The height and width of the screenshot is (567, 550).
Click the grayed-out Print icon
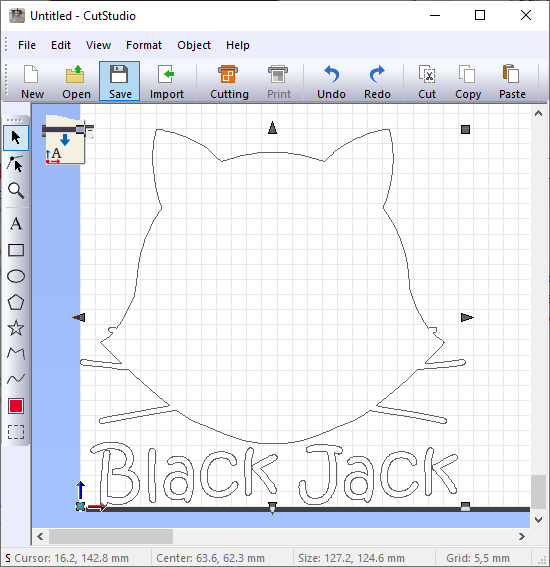click(x=278, y=81)
